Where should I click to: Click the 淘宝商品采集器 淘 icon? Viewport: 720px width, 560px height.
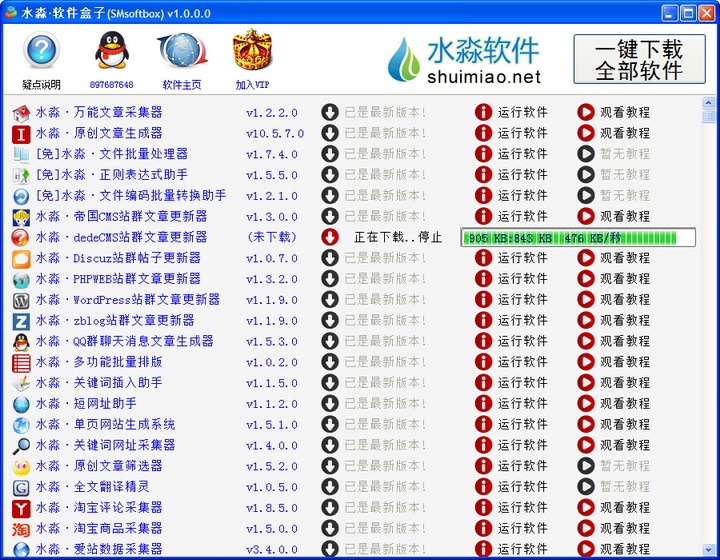[x=21, y=529]
